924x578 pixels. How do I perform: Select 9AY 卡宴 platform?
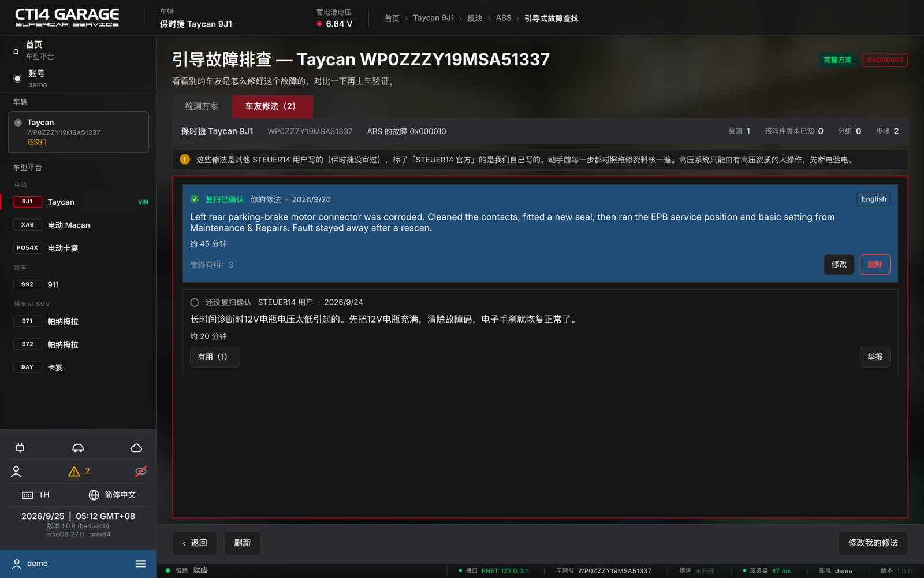point(78,368)
